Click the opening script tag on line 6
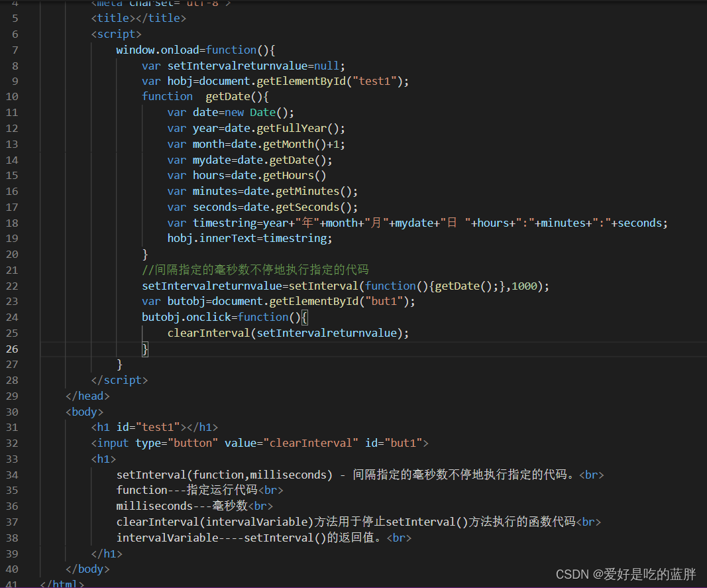This screenshot has height=588, width=707. pyautogui.click(x=117, y=34)
